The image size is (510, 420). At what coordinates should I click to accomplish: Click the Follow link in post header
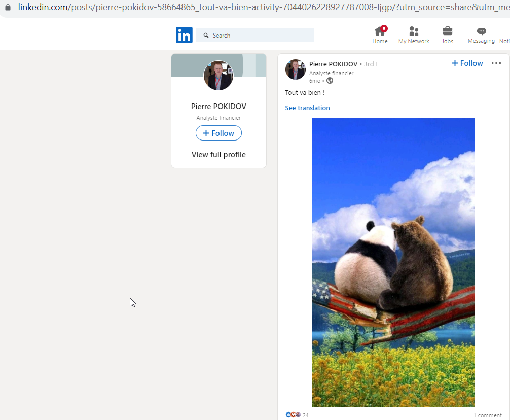467,63
